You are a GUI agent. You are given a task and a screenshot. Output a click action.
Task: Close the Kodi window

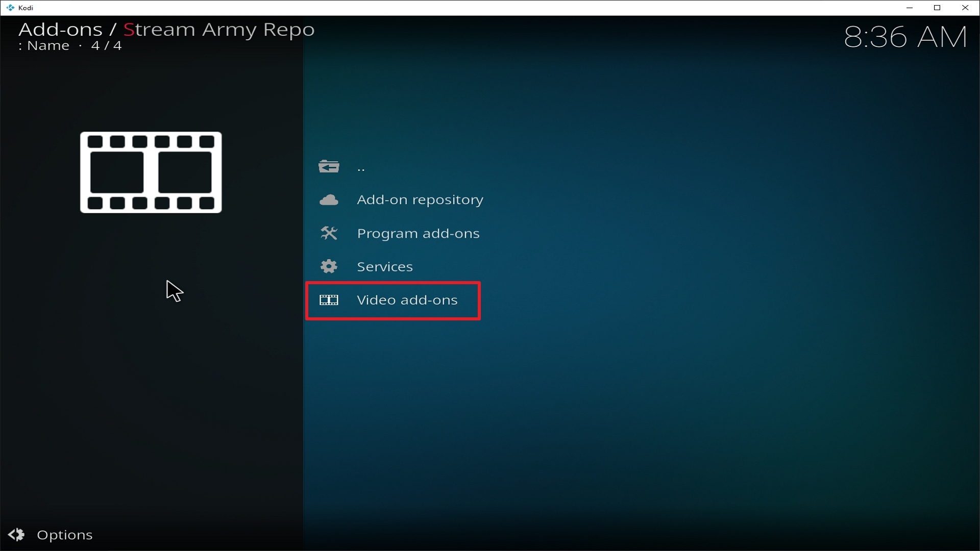point(965,8)
